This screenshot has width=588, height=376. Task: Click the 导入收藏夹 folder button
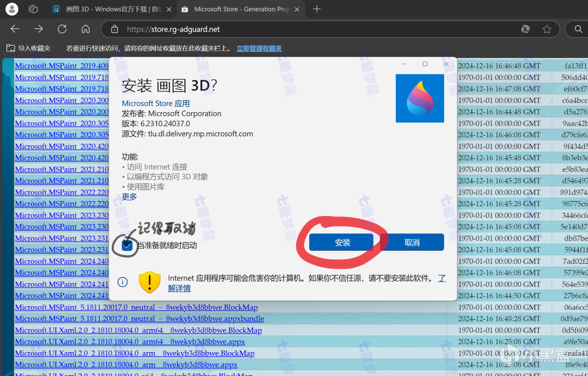(28, 48)
